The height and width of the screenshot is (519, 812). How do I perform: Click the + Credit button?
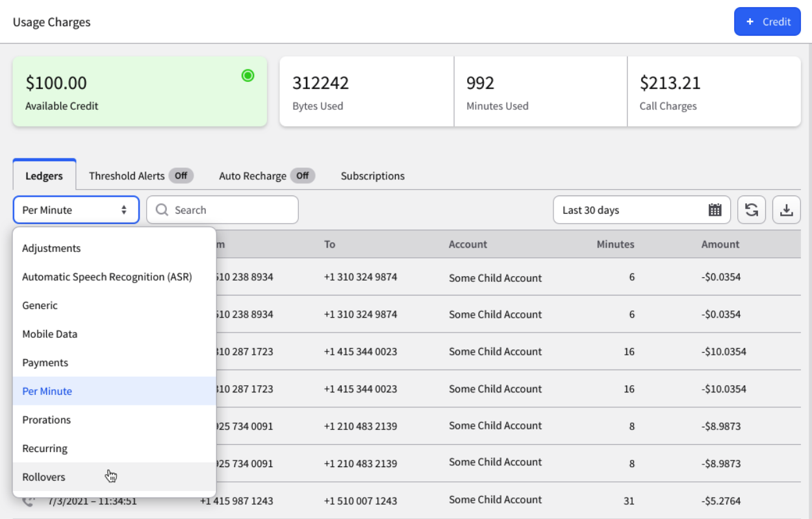coord(767,21)
